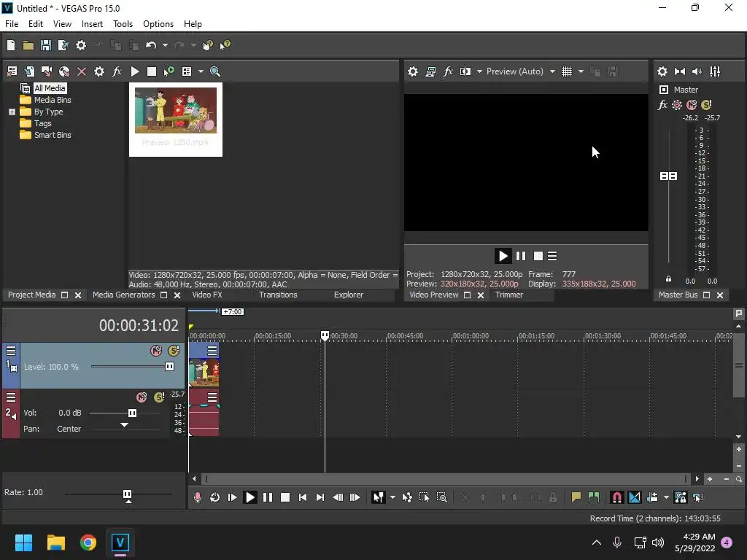Image resolution: width=747 pixels, height=560 pixels.
Task: Switch to the Trimmer tab
Action: (508, 295)
